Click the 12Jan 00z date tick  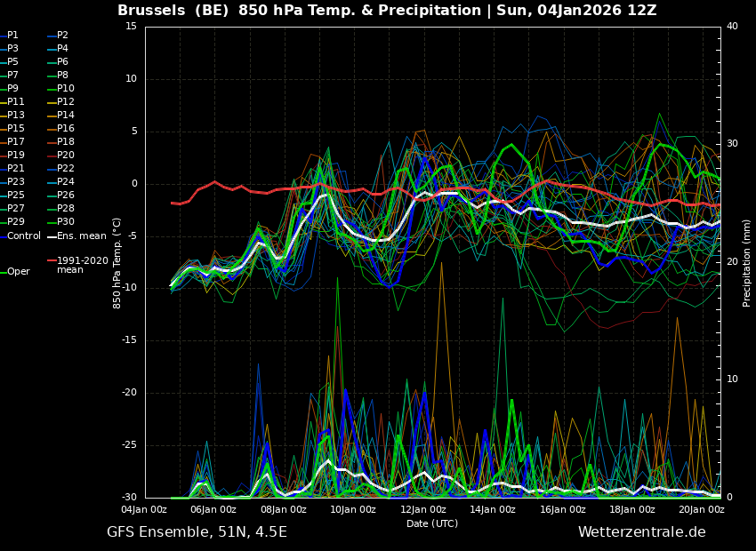[422, 509]
